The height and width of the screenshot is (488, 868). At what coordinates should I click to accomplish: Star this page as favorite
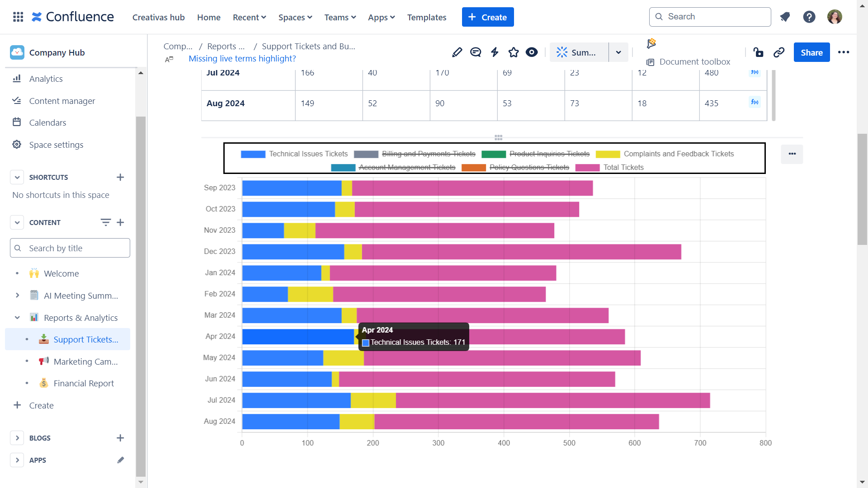[x=514, y=52]
